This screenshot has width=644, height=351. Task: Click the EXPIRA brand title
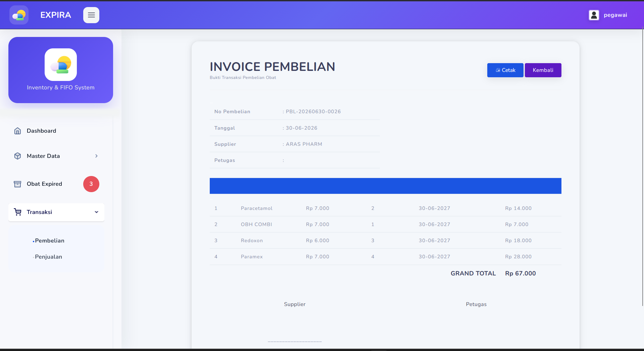click(56, 15)
